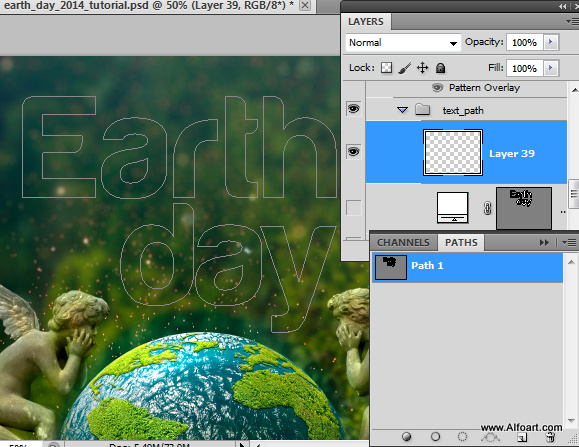Click the white fill layer thumbnail
The height and width of the screenshot is (447, 579).
[453, 208]
